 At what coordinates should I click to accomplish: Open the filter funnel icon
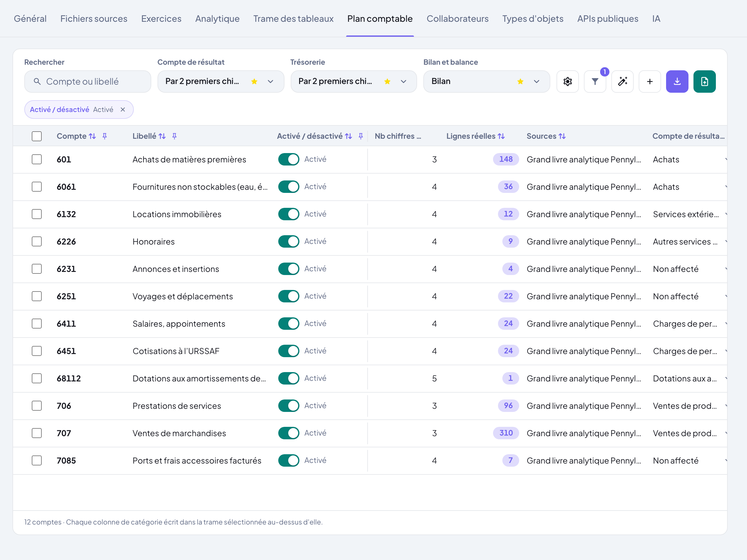pyautogui.click(x=595, y=81)
